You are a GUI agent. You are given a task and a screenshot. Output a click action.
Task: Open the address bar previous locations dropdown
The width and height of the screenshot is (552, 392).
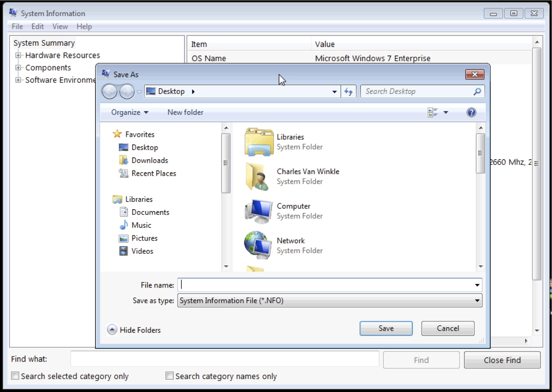point(334,92)
